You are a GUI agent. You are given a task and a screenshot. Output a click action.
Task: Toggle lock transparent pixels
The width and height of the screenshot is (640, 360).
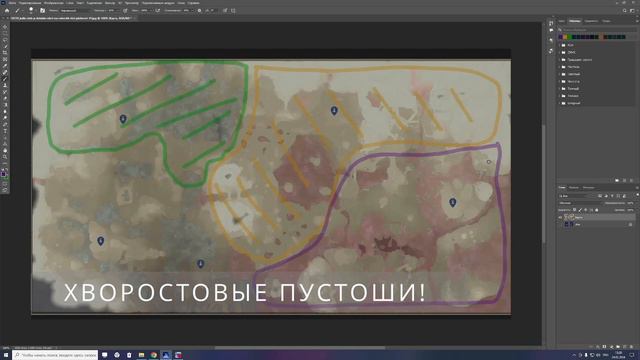point(574,210)
